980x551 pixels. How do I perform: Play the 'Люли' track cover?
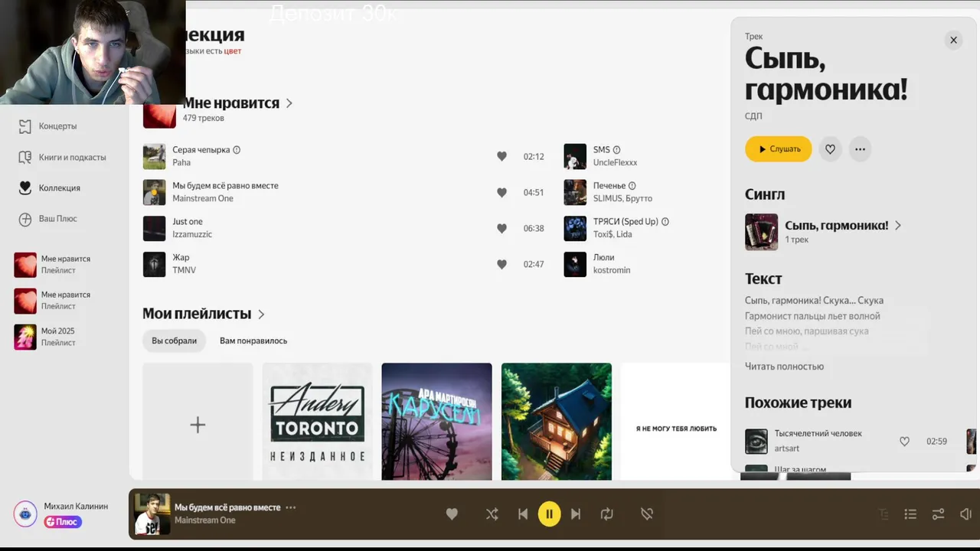(x=575, y=264)
